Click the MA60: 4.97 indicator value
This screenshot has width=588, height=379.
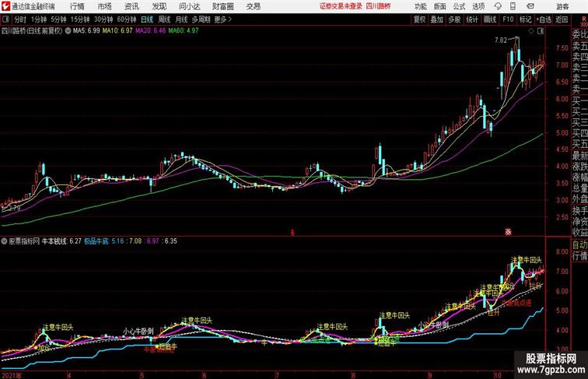click(x=184, y=31)
